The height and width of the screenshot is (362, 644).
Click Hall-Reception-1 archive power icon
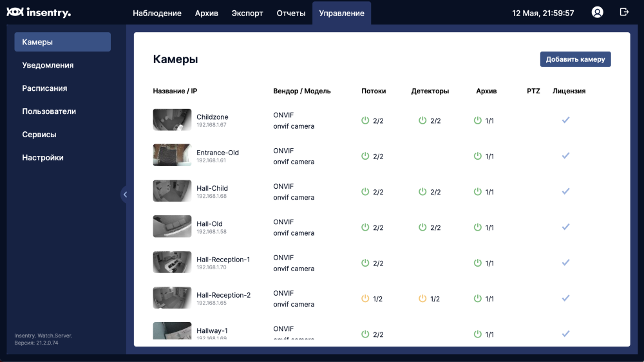(x=477, y=263)
